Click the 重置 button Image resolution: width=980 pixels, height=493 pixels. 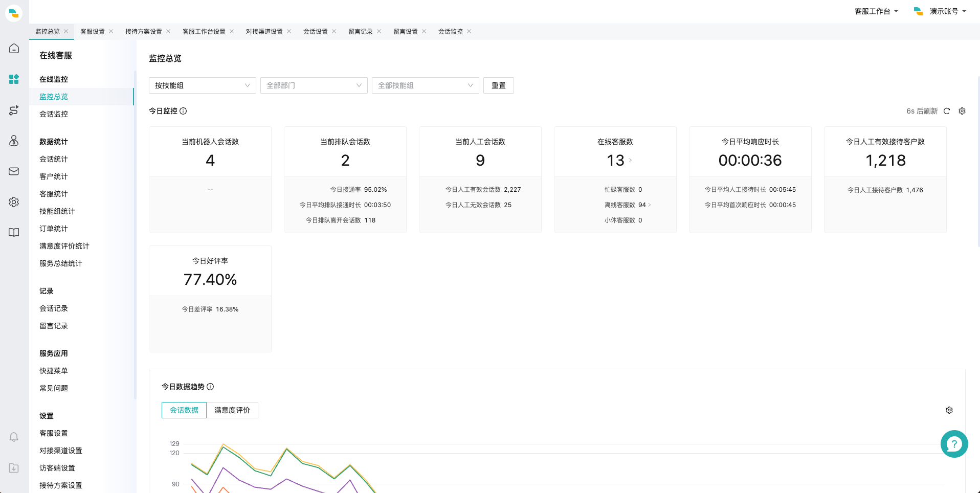tap(499, 85)
